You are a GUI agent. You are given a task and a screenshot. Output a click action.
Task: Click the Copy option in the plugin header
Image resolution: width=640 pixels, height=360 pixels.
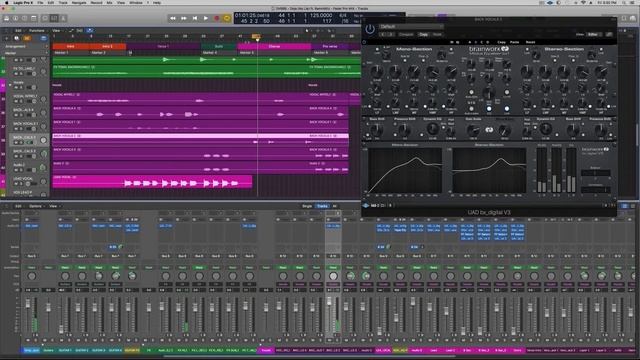(424, 35)
